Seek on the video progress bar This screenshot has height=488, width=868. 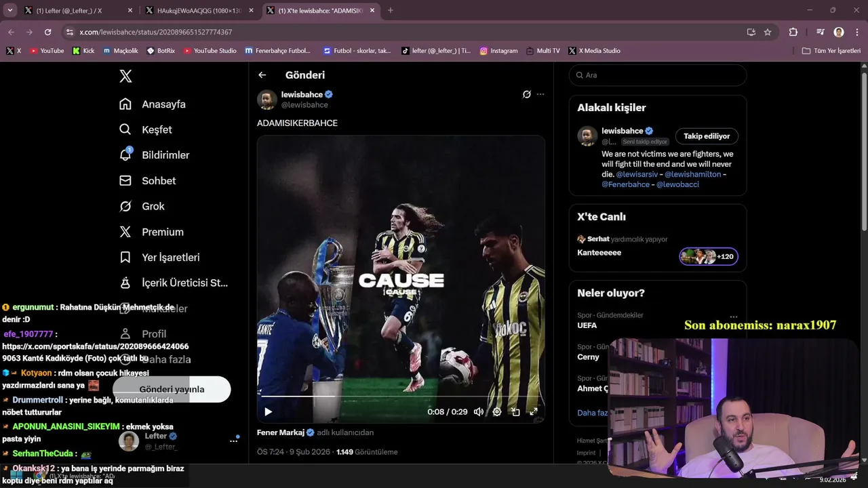pyautogui.click(x=401, y=396)
